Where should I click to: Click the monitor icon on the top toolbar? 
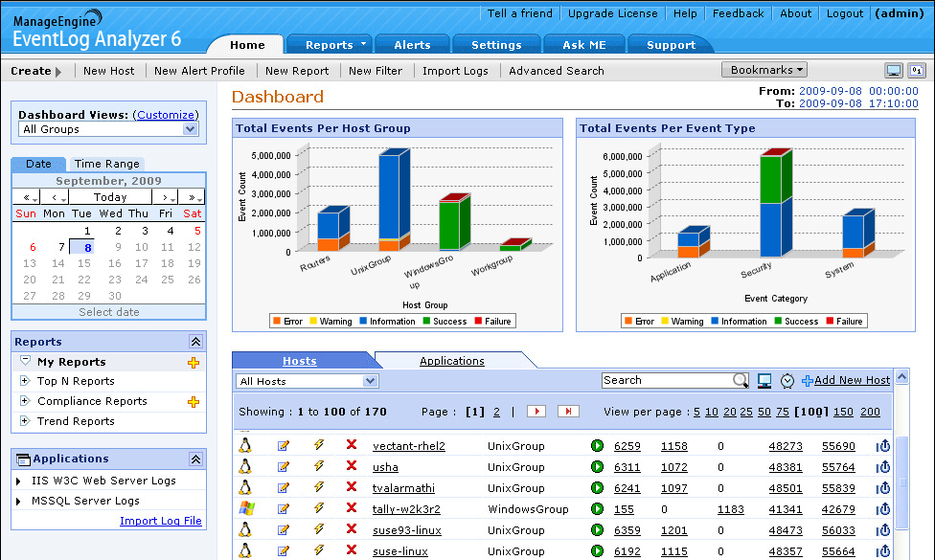pos(894,70)
